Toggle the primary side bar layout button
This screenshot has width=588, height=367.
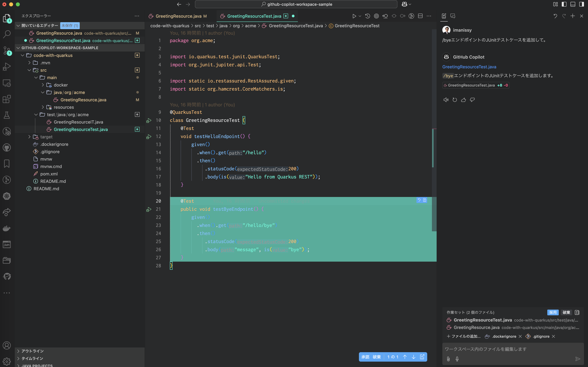(x=564, y=4)
